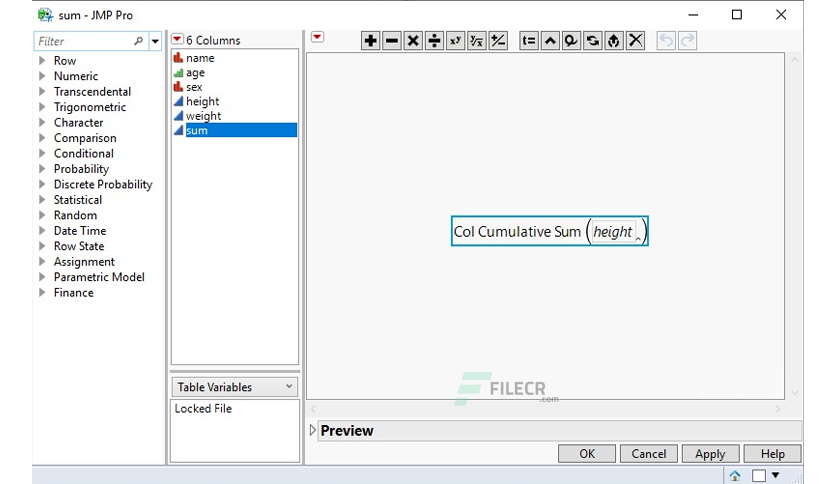836x484 pixels.
Task: Click the home window icon in status bar
Action: [735, 475]
